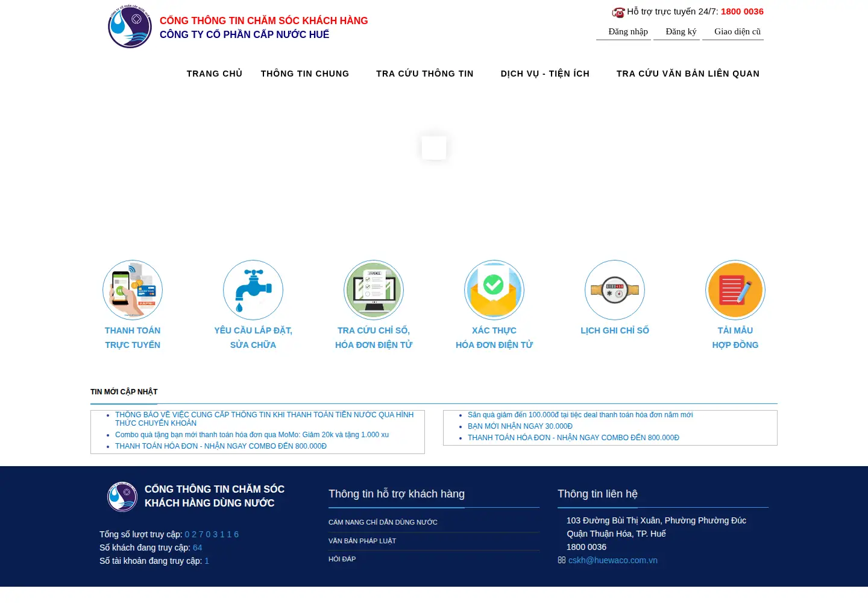Open the Văn bản pháp luật footer link

point(362,541)
